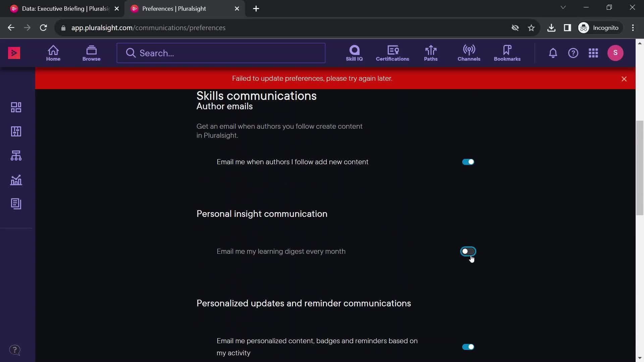Open the help question mark in navbar
644x362 pixels.
(x=573, y=53)
